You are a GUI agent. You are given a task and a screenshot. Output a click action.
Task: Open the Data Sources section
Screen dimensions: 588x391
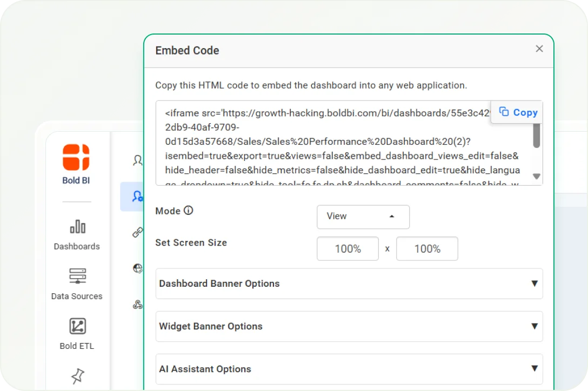77,284
